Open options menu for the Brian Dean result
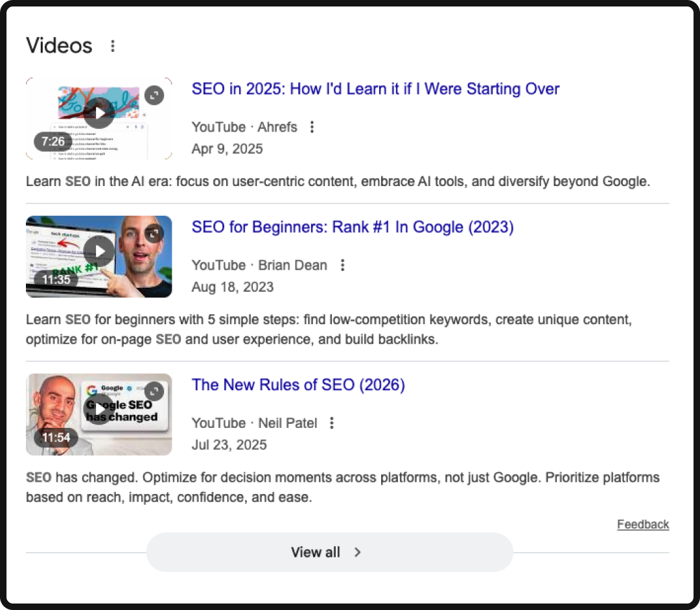Screen dimensions: 700x610 coord(342,265)
